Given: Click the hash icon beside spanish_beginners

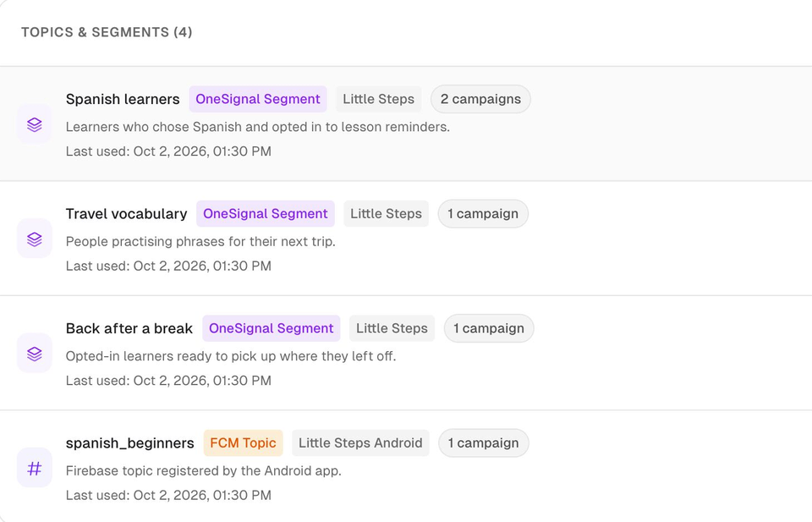Looking at the screenshot, I should pyautogui.click(x=35, y=469).
